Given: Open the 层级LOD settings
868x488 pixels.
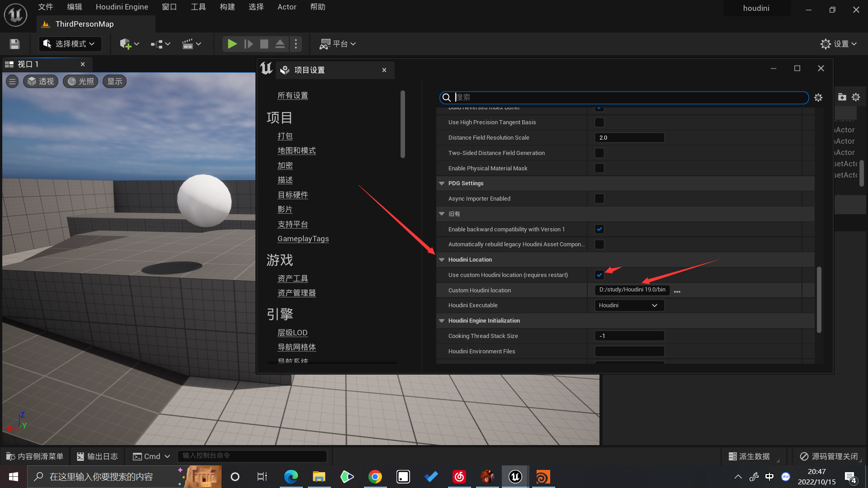Looking at the screenshot, I should 292,333.
